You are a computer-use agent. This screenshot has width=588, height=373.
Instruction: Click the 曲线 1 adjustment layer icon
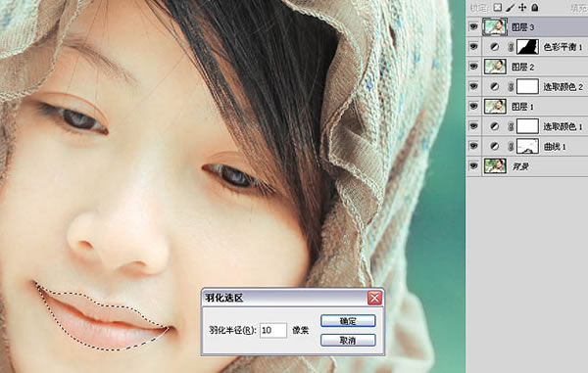495,147
